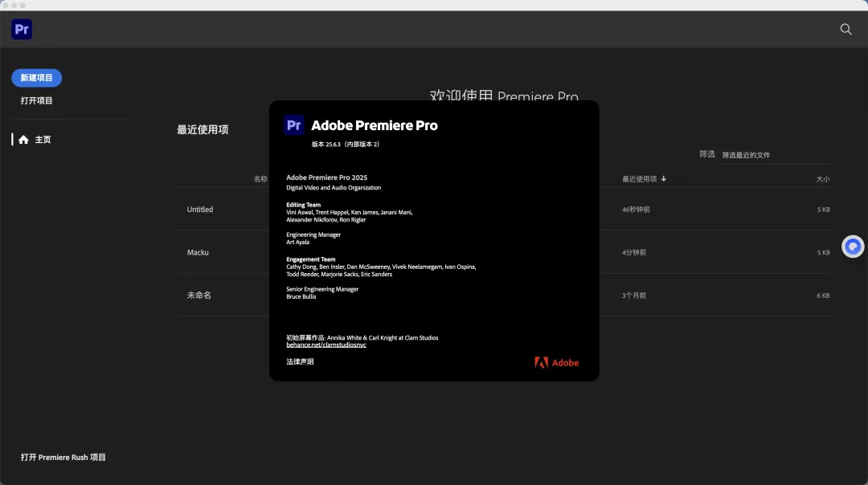This screenshot has width=868, height=485.
Task: Click the 法律声明 link in About dialog
Action: click(300, 362)
